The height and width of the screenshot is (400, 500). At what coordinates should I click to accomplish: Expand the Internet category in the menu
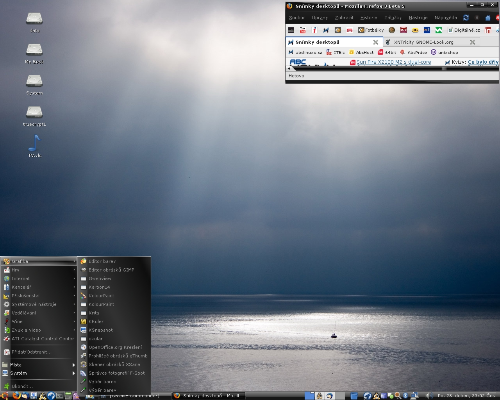pyautogui.click(x=39, y=278)
